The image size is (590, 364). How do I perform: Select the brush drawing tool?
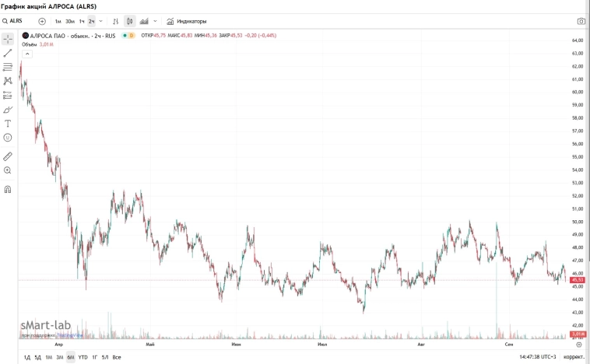pos(8,110)
